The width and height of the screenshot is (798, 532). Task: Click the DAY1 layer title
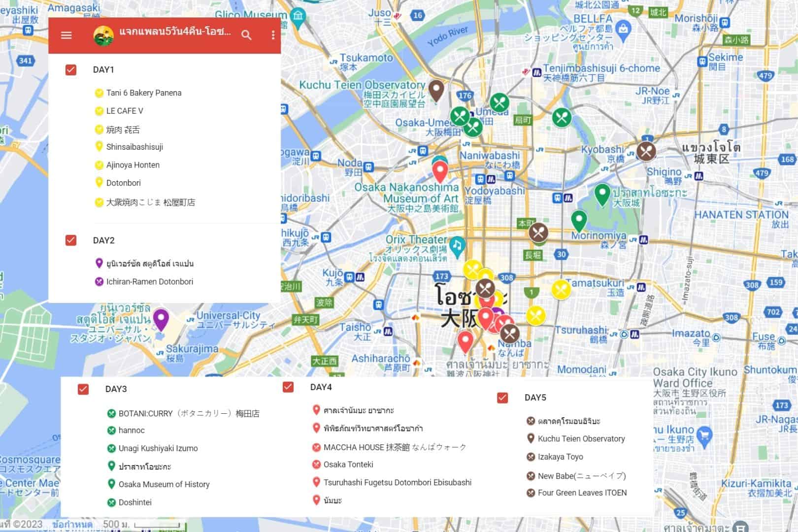(x=103, y=69)
